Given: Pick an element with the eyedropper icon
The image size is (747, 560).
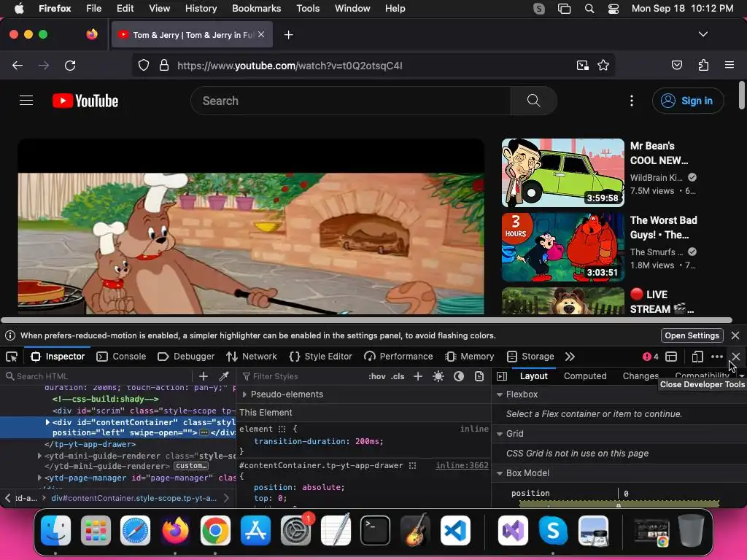Looking at the screenshot, I should tap(224, 376).
